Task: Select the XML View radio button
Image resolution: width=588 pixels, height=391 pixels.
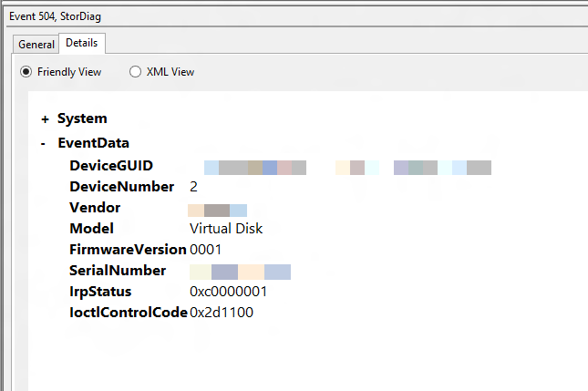Action: [135, 72]
